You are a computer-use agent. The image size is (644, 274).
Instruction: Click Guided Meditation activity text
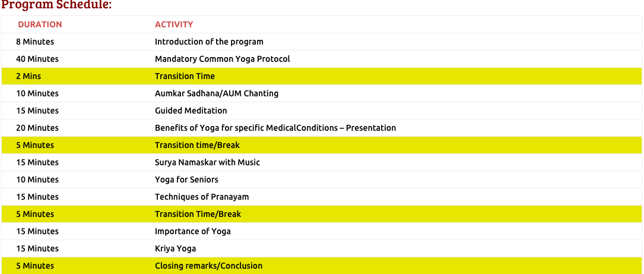(191, 111)
